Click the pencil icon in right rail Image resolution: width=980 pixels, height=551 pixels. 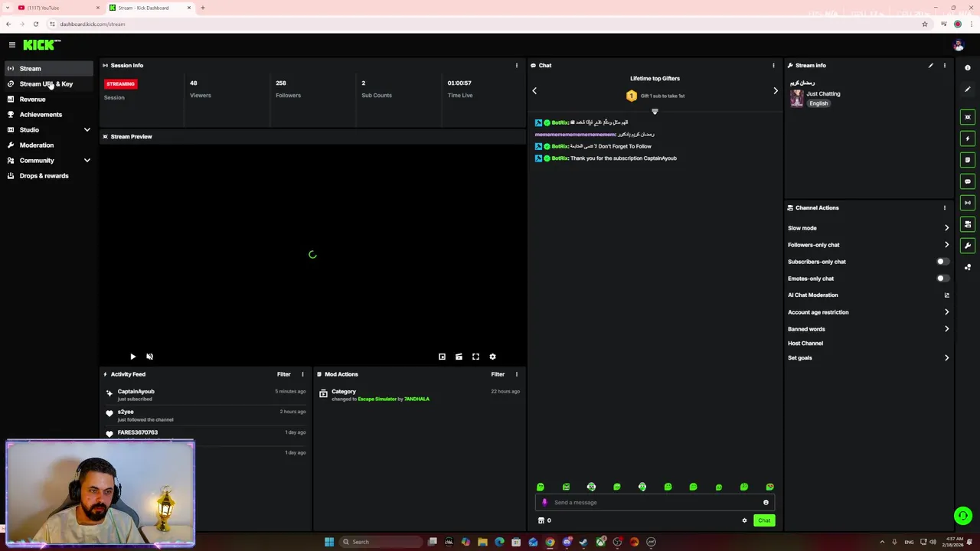(968, 90)
